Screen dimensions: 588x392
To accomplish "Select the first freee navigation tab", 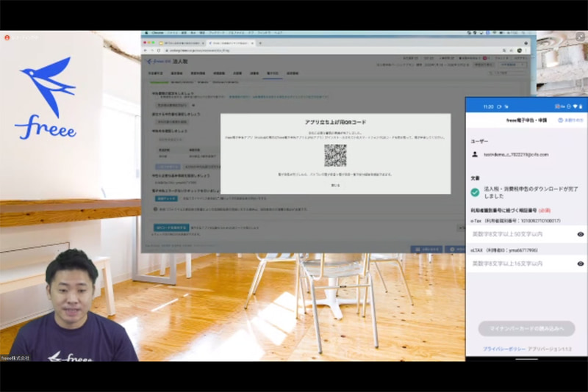I will (155, 73).
